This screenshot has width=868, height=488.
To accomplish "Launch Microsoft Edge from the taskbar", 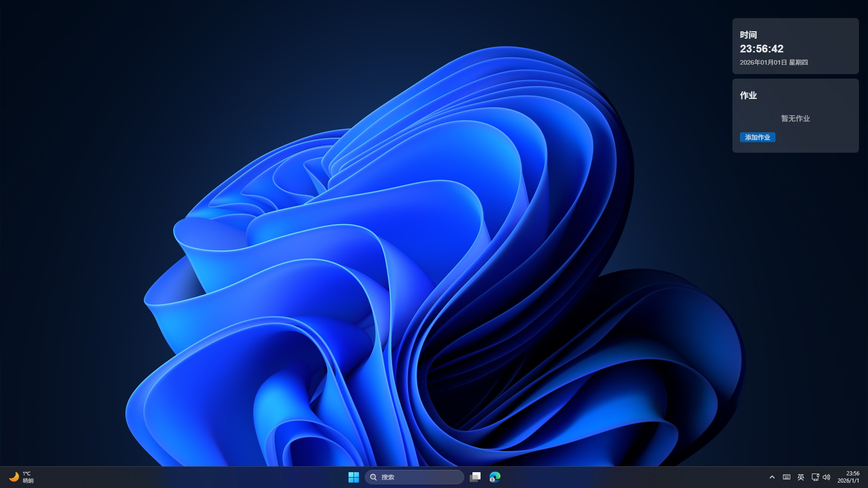I will point(495,477).
